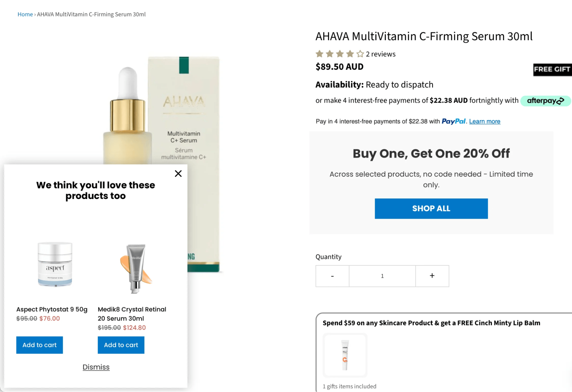
Task: Add Medik8 Crystal Retinal 20 to cart
Action: point(121,345)
